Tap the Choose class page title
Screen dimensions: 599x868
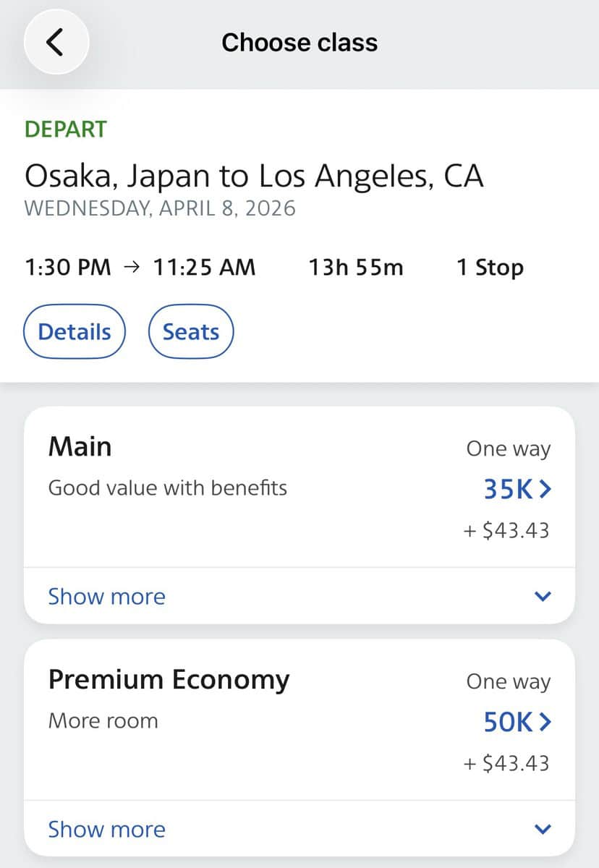tap(299, 43)
